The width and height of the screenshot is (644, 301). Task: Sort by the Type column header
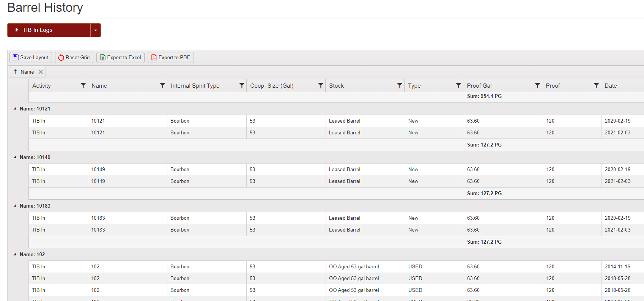point(414,86)
